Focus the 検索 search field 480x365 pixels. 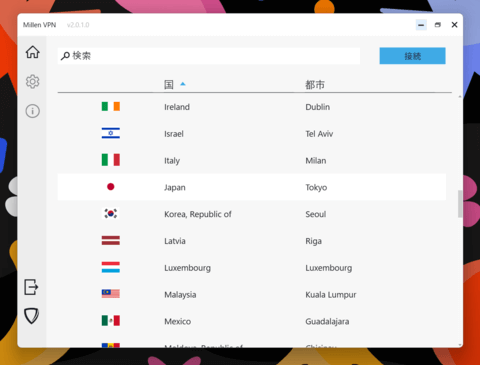pos(209,56)
